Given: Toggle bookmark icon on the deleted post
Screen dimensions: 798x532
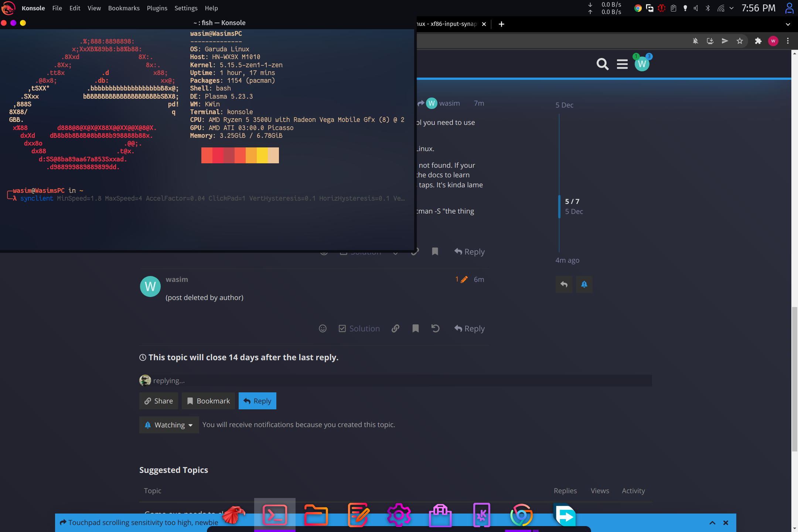Looking at the screenshot, I should point(416,328).
